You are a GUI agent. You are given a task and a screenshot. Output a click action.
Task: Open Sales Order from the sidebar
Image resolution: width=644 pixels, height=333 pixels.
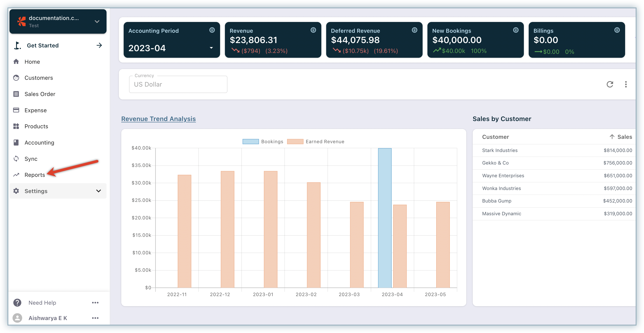[40, 94]
